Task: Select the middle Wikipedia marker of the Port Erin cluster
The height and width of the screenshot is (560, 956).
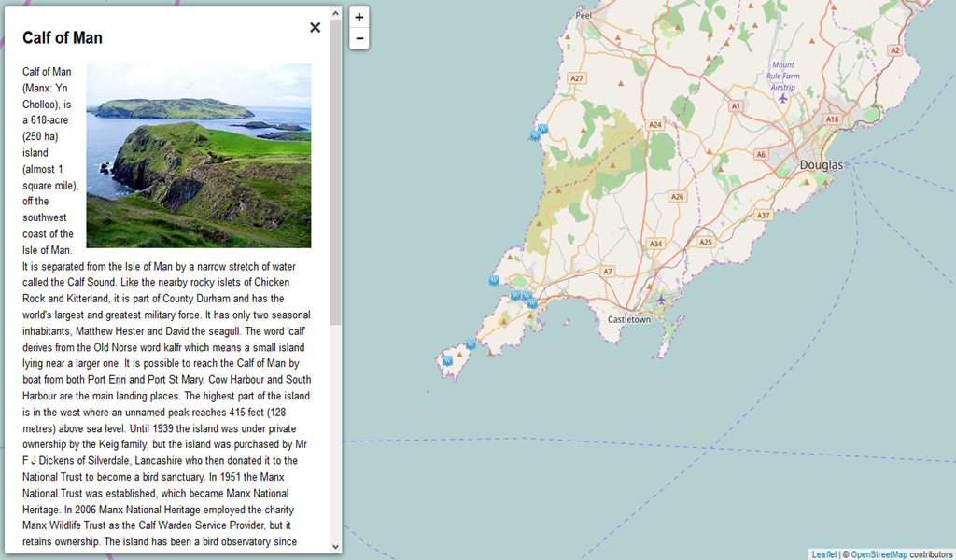Action: tap(527, 295)
